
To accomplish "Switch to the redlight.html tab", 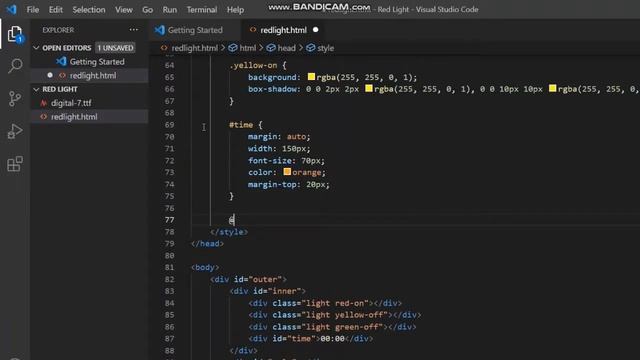I will 283,30.
